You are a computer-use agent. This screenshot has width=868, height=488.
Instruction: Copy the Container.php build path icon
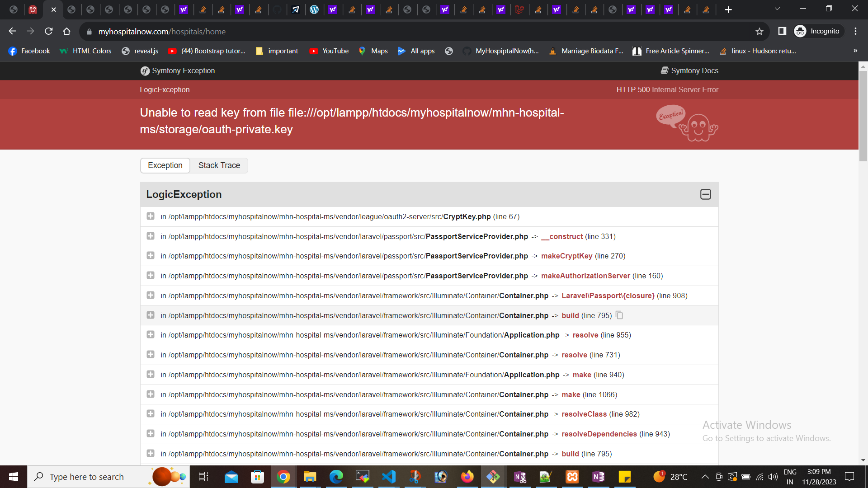point(619,315)
